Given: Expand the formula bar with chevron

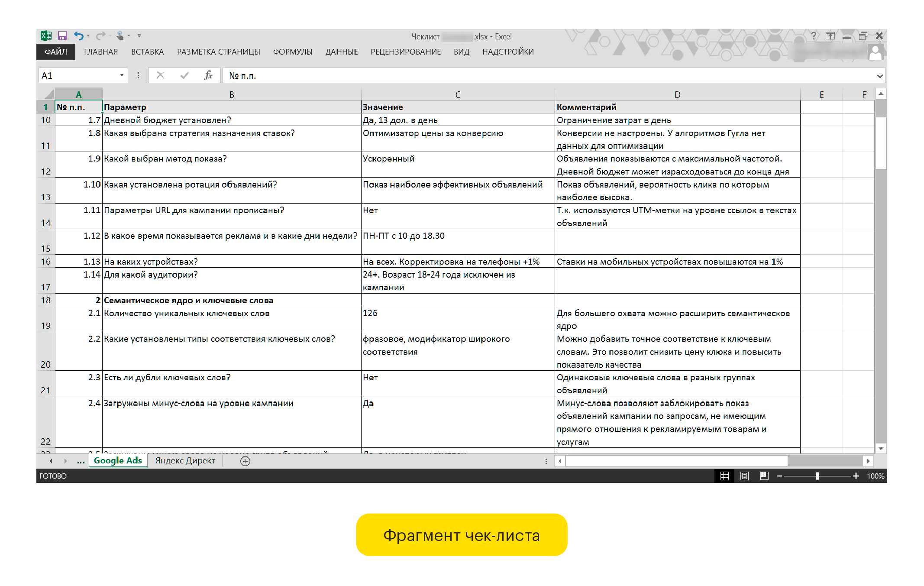Looking at the screenshot, I should [879, 76].
